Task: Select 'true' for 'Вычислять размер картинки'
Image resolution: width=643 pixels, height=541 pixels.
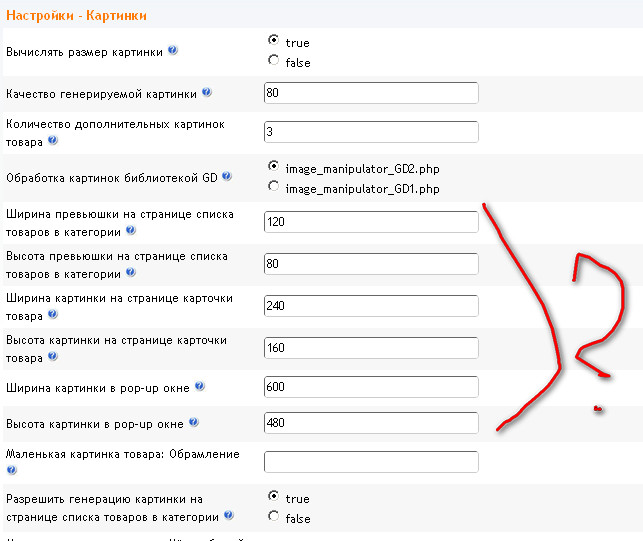Action: point(274,41)
